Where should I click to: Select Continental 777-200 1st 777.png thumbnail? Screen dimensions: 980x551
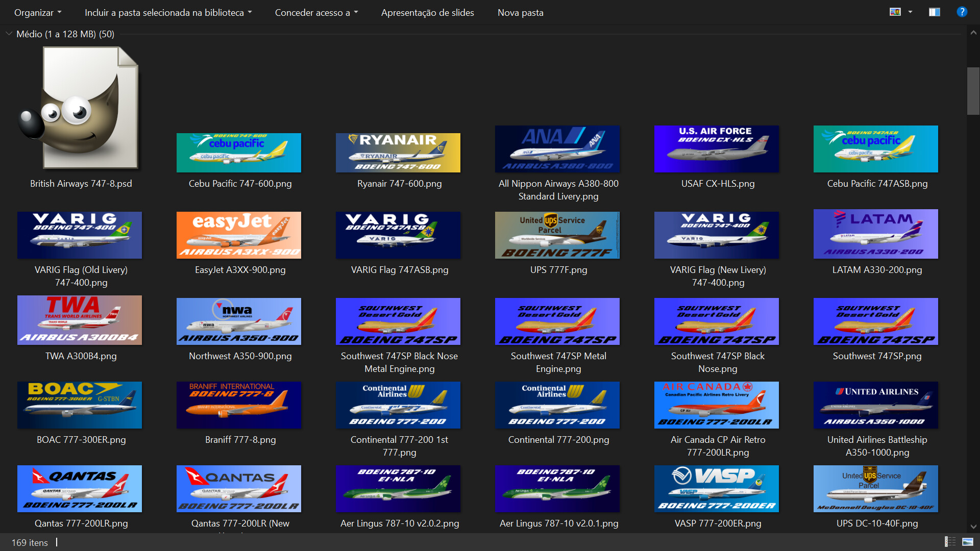(398, 405)
